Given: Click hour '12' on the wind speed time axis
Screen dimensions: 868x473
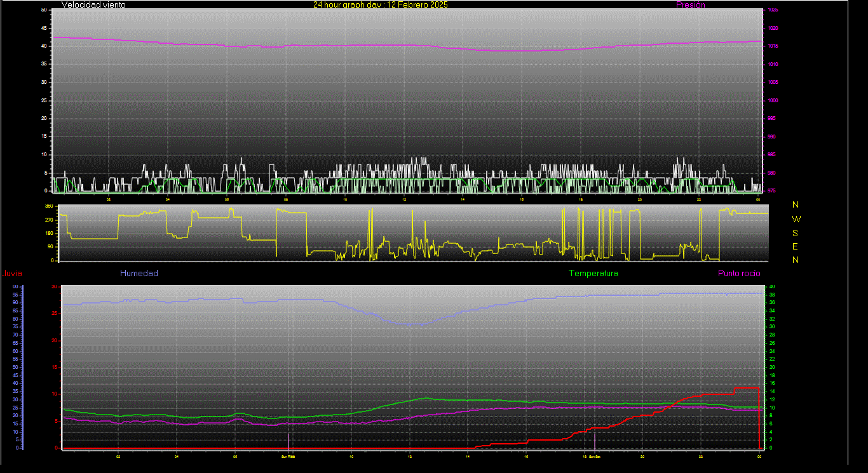Looking at the screenshot, I should coord(404,199).
